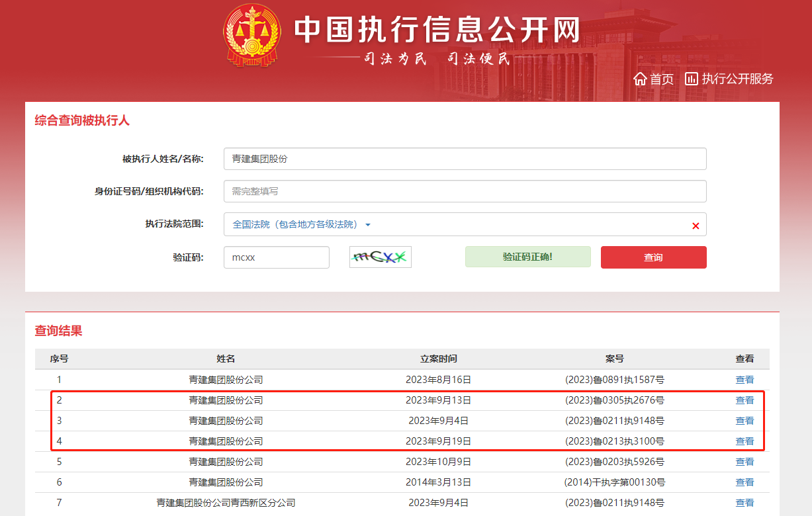812x516 pixels.
Task: Select date cell 2023年8月16日
Action: [439, 380]
